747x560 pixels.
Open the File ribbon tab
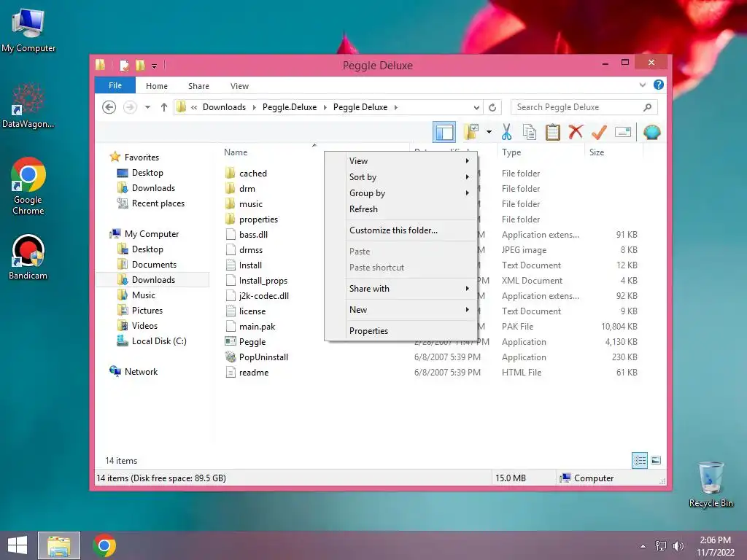[115, 85]
